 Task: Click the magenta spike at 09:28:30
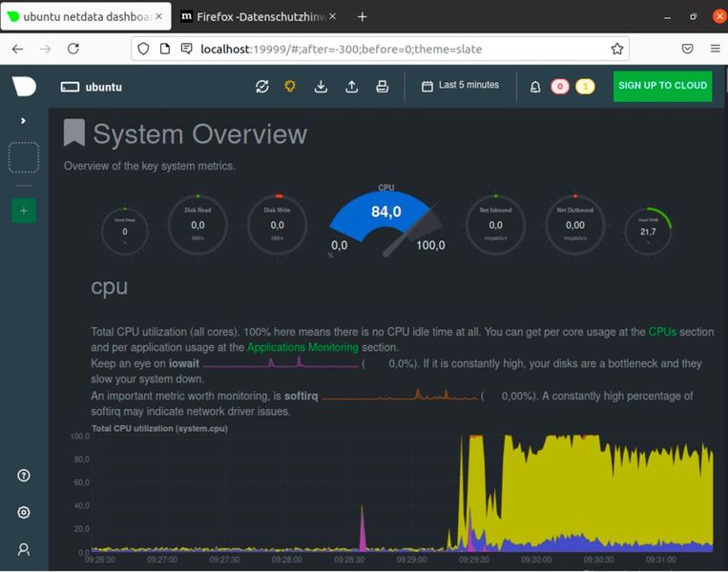click(x=363, y=529)
